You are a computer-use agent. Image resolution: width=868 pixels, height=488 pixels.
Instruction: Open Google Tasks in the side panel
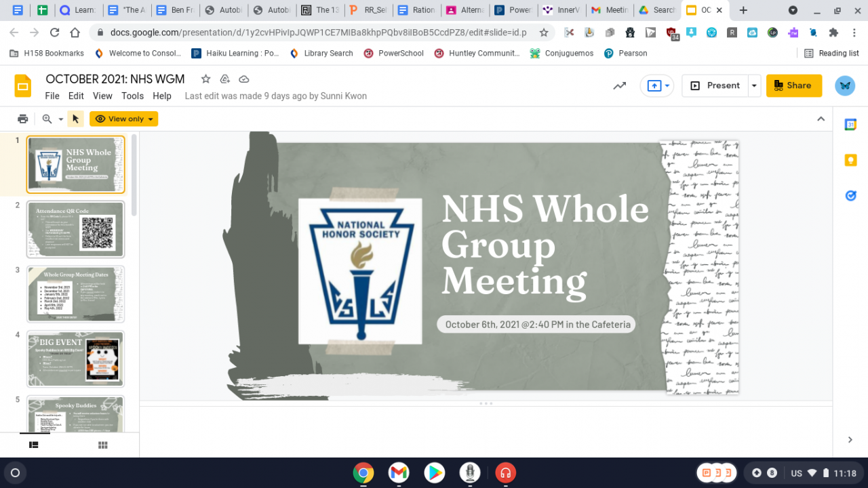click(850, 195)
